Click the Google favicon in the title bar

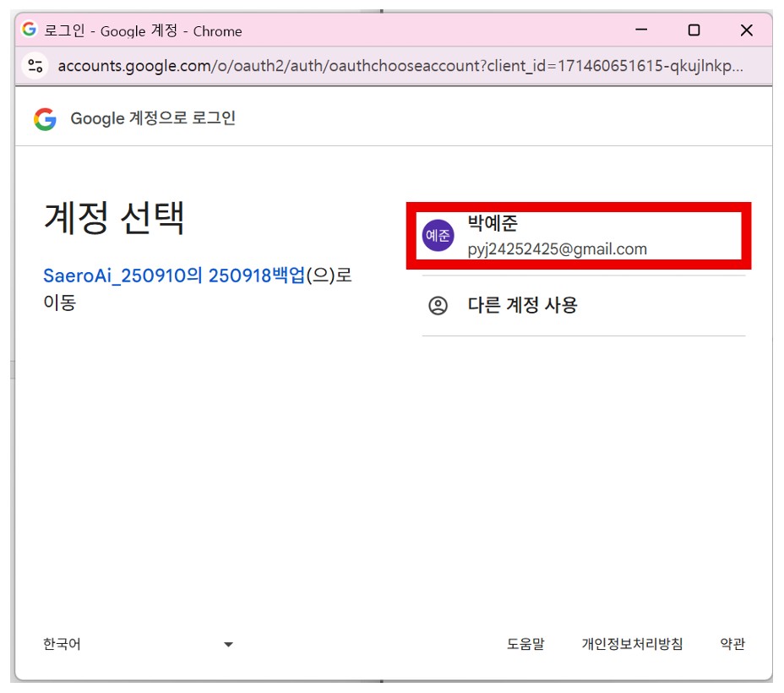tap(30, 29)
